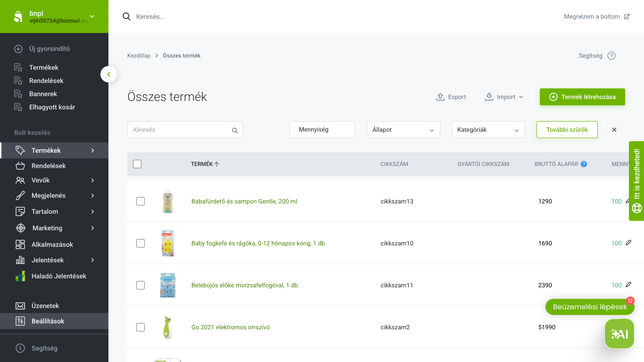Check the Babafürdető és sampon row checkbox
644x362 pixels.
tap(140, 201)
